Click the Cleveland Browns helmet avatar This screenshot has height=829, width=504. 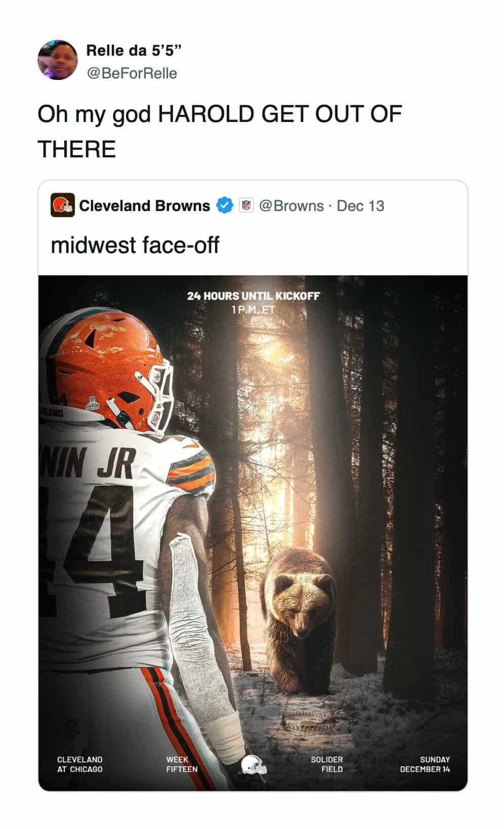pyautogui.click(x=63, y=205)
